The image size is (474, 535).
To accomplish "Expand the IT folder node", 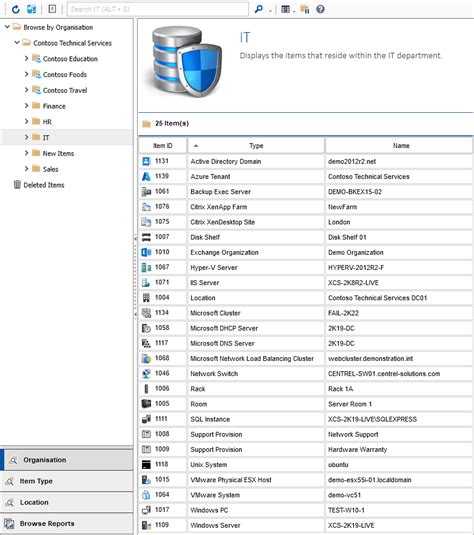I will (26, 137).
